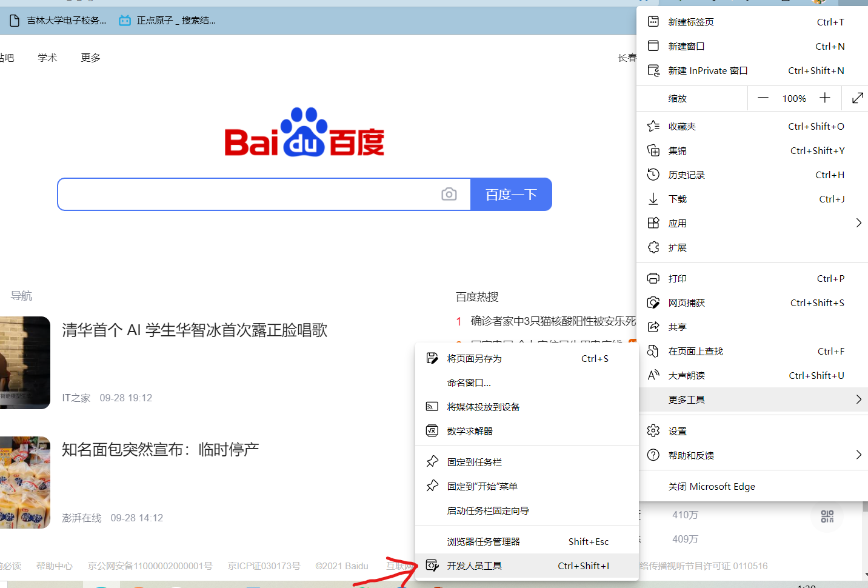Click the Print icon (打印)
Screen dimensions: 868x588
(653, 278)
